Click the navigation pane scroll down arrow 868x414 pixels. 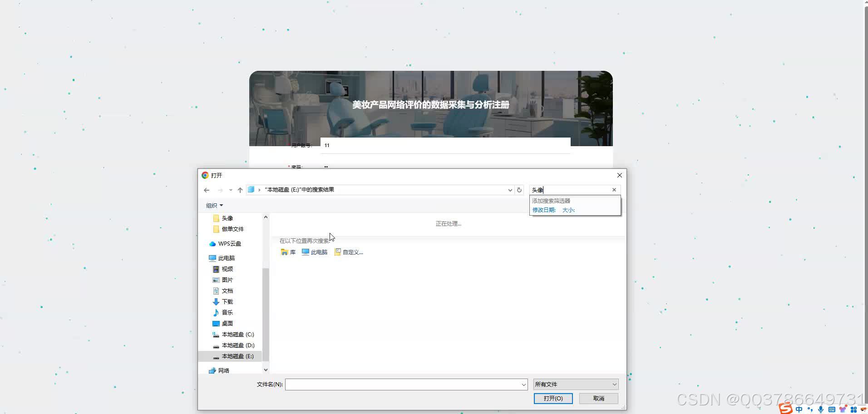click(x=266, y=370)
